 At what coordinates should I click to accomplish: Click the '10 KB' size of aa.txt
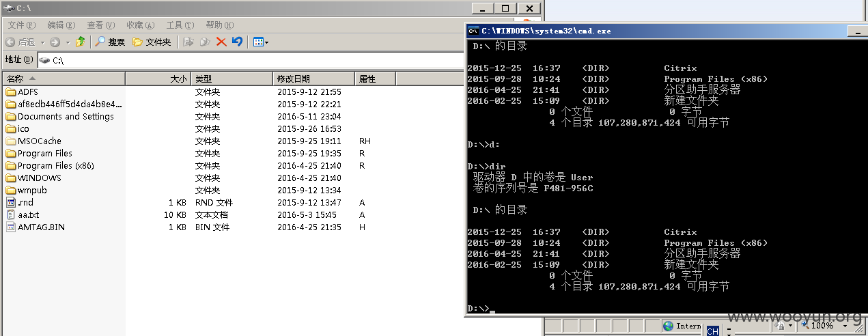176,214
